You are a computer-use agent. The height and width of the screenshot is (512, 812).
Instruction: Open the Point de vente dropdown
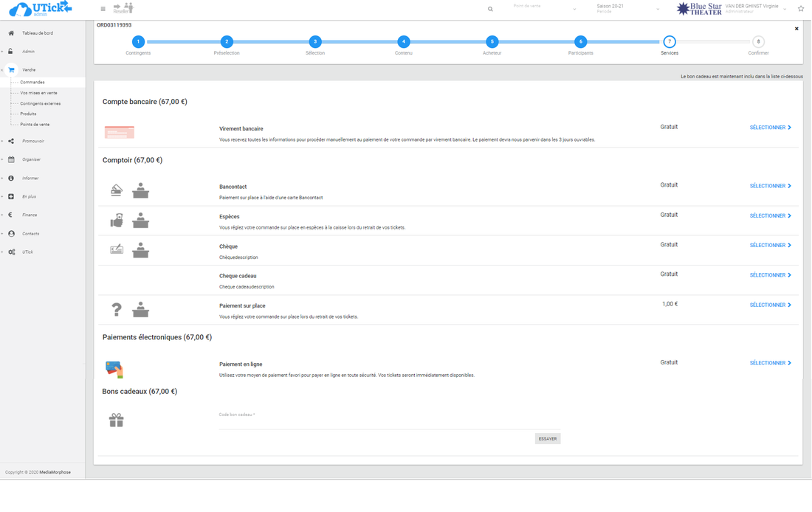point(545,9)
